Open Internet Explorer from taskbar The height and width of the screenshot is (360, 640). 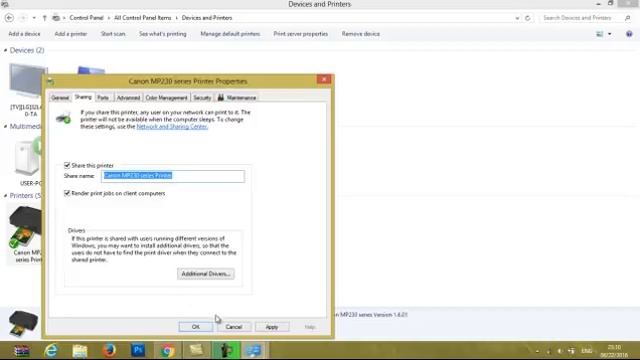(51, 351)
